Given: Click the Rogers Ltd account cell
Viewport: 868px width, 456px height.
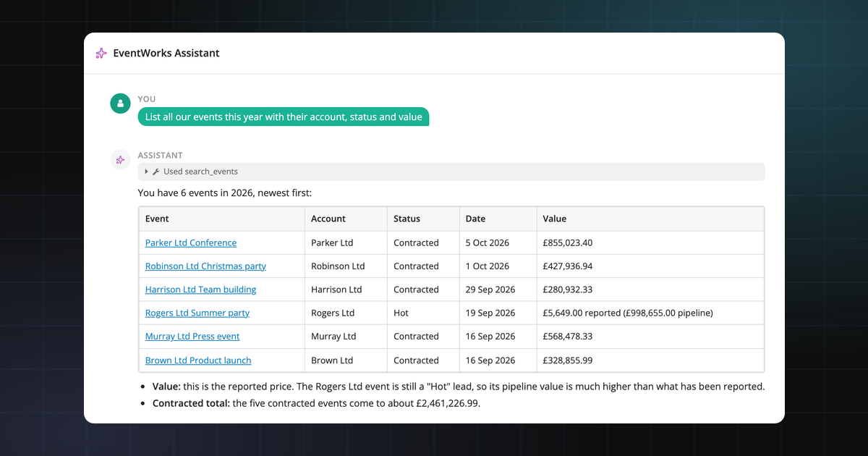Looking at the screenshot, I should [x=346, y=313].
